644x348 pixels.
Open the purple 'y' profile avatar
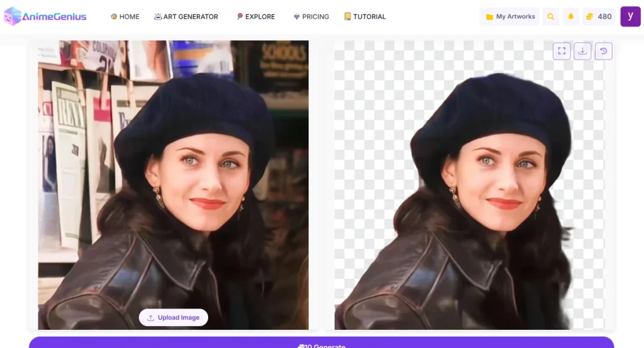630,16
